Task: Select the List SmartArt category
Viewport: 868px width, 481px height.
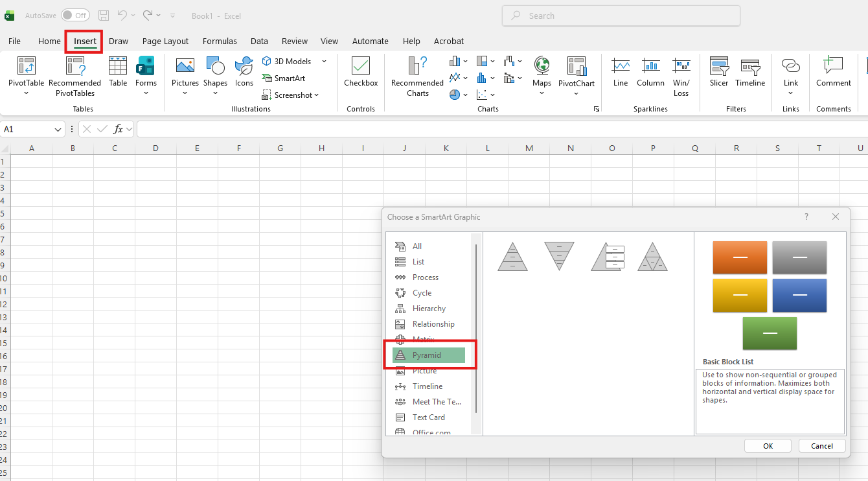Action: (429, 261)
